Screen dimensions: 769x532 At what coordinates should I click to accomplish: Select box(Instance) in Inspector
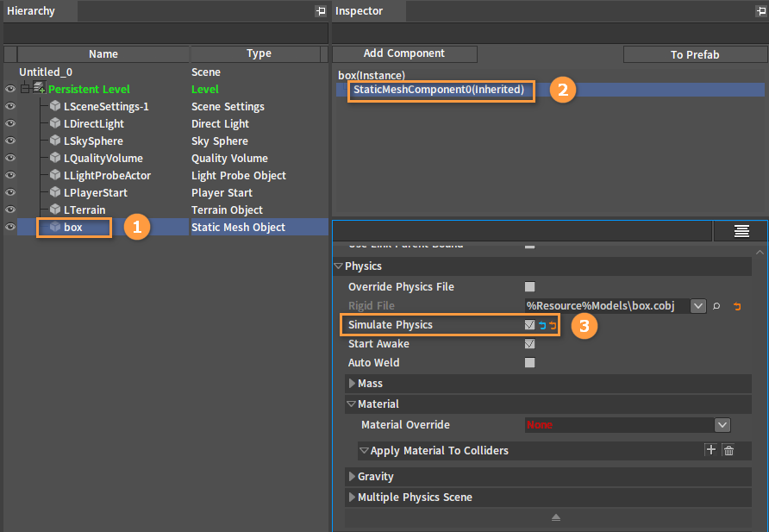(x=372, y=76)
